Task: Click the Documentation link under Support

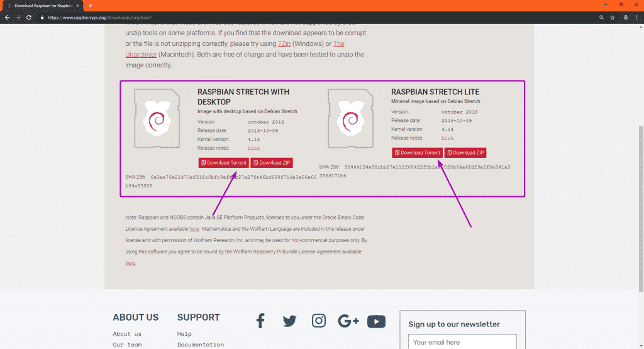Action: (x=200, y=345)
